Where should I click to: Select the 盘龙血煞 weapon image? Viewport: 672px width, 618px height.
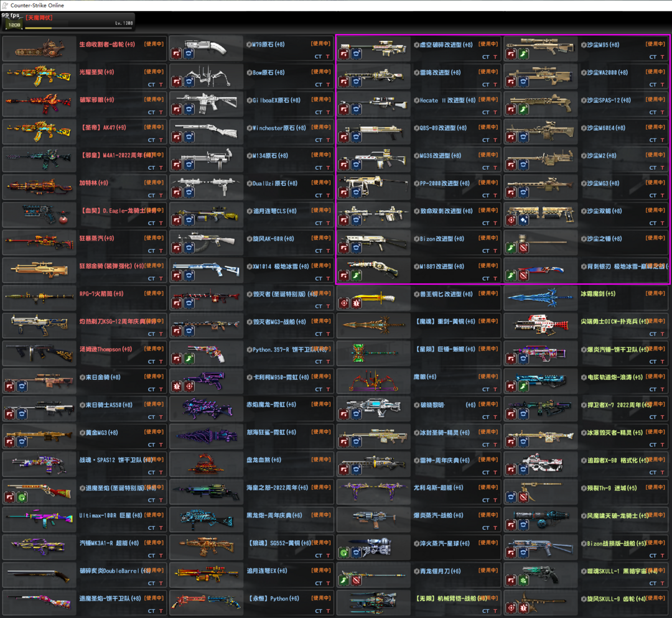click(207, 464)
